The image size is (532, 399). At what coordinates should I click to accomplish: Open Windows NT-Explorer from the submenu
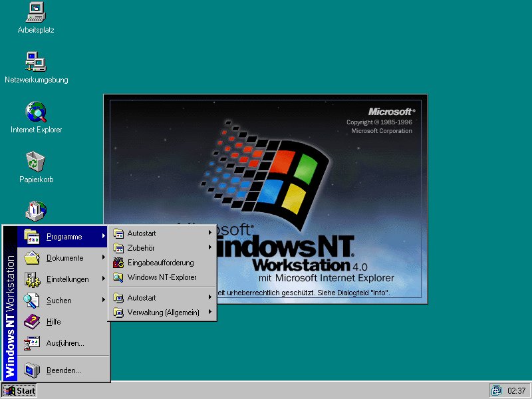162,277
